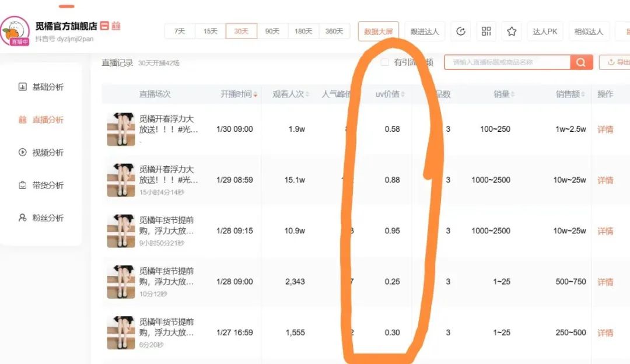630x364 pixels.
Task: Sort by 销售额 column
Action: (570, 94)
